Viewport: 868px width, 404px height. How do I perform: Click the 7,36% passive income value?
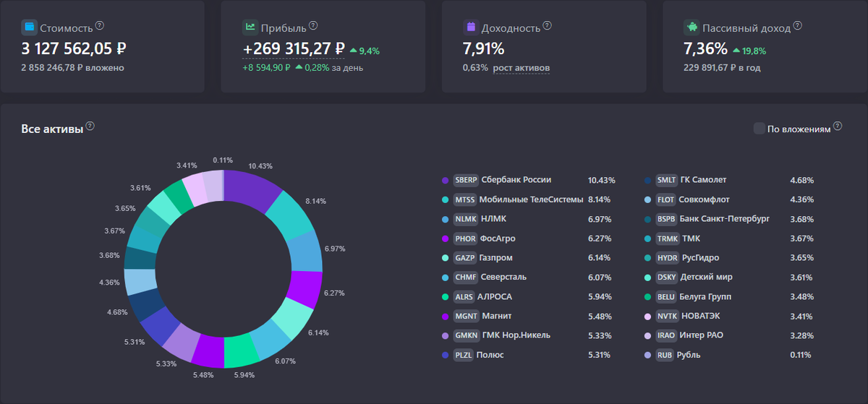coord(705,49)
